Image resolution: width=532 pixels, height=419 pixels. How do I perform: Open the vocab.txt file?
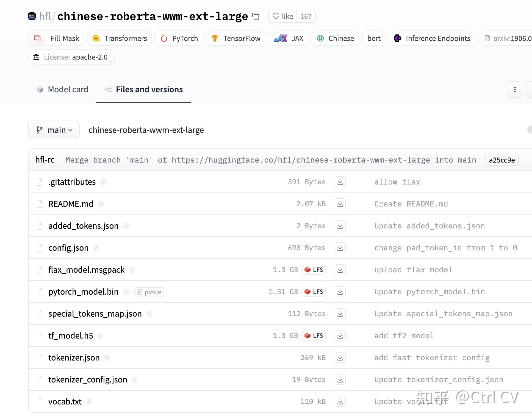(65, 401)
